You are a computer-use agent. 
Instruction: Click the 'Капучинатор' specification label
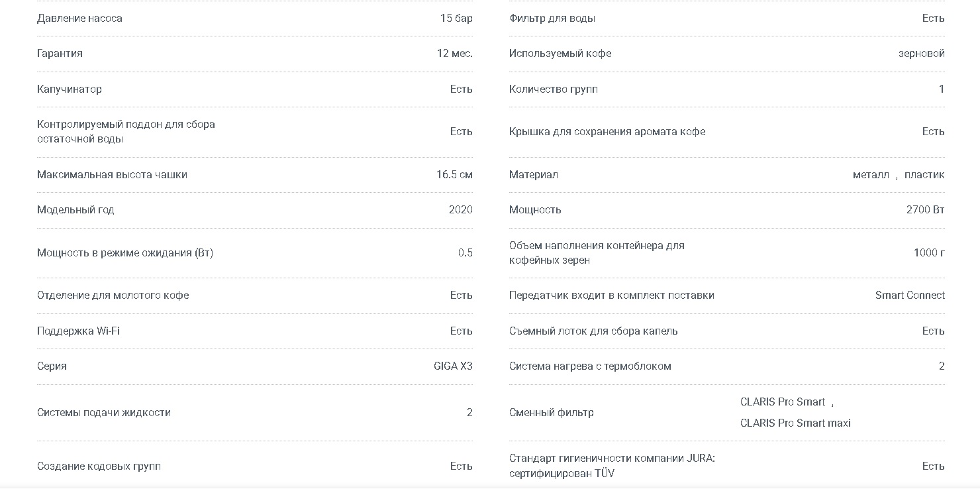pos(70,89)
